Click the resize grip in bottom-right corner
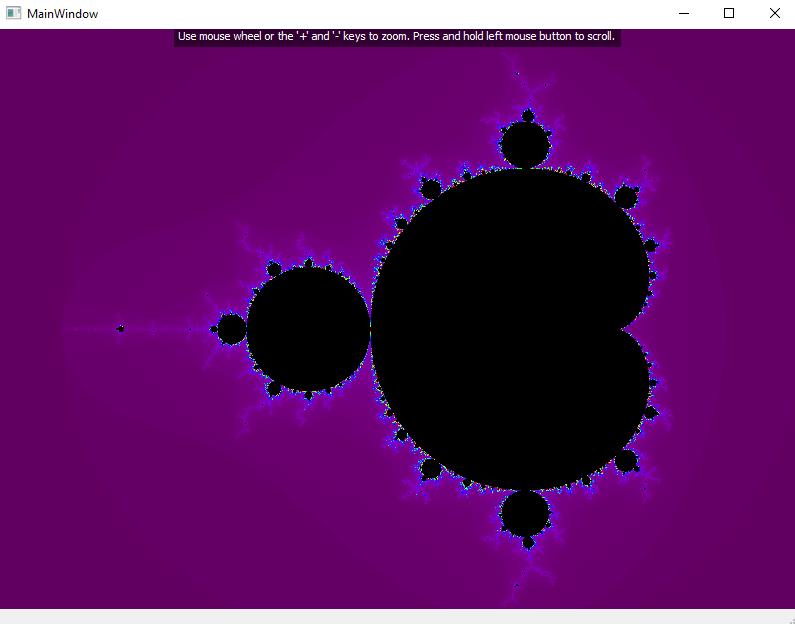The height and width of the screenshot is (624, 795). click(788, 617)
